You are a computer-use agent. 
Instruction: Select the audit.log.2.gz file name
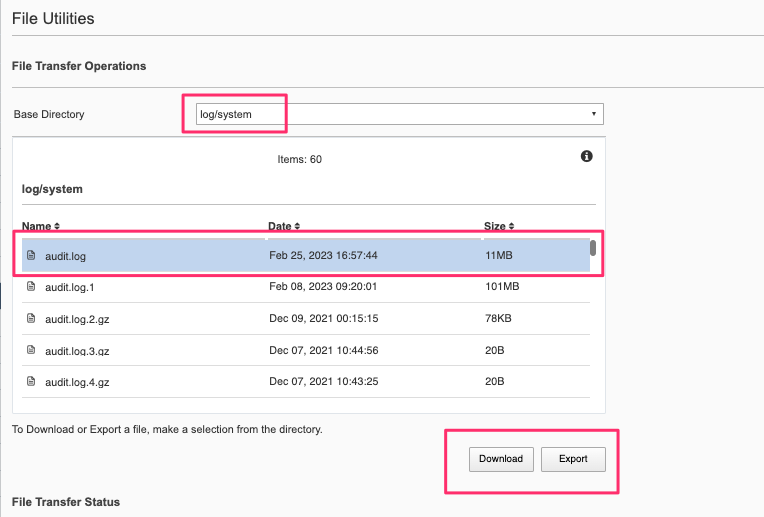click(77, 319)
